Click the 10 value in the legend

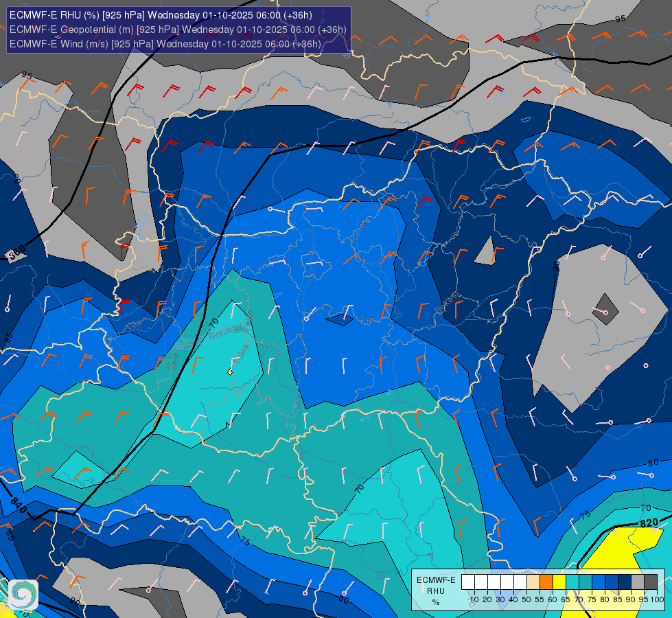click(x=474, y=599)
